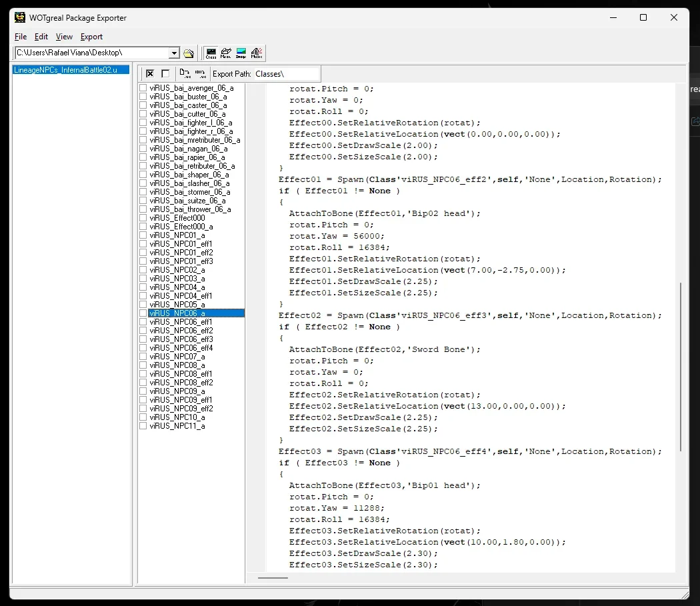Screen dimensions: 700x606
Task: Select viRUS_bai_caster_06_a in the list
Action: coord(189,105)
